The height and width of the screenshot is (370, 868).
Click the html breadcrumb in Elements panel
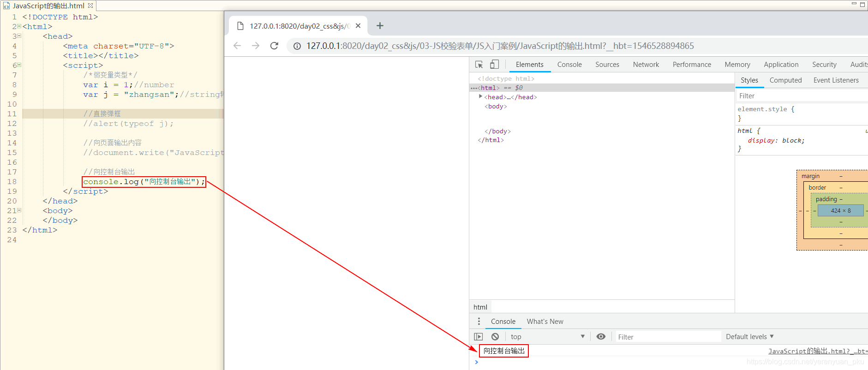(480, 307)
